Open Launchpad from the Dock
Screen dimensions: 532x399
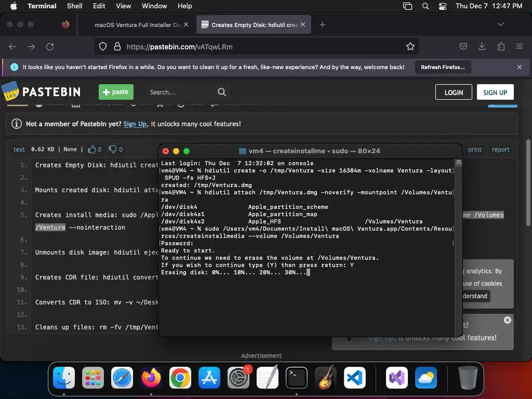click(x=93, y=378)
